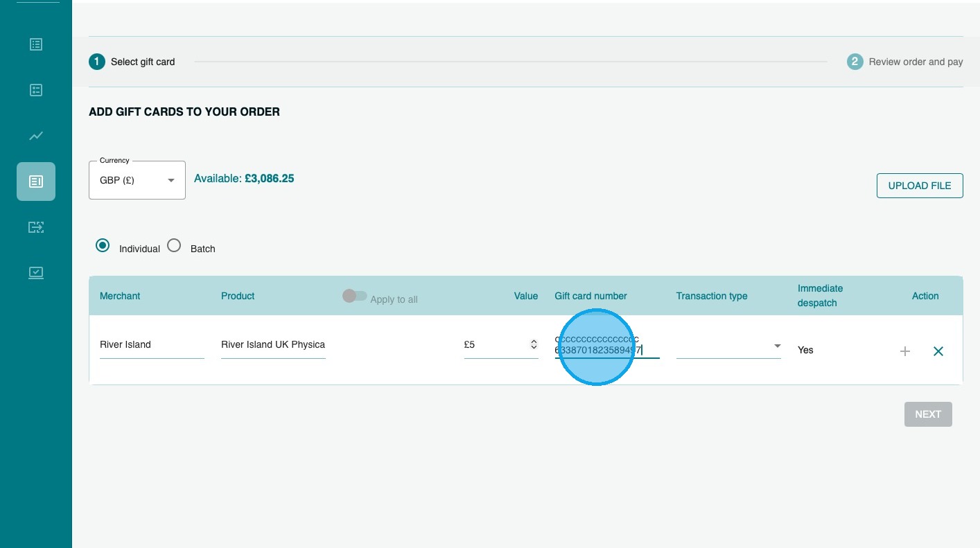980x548 pixels.
Task: Click the Value column header
Action: [526, 296]
